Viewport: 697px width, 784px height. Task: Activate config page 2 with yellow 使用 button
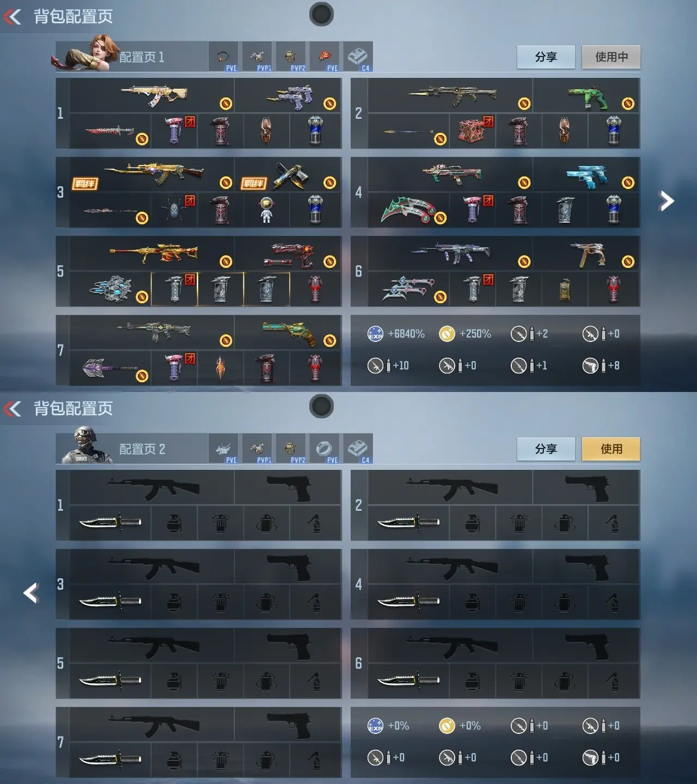click(611, 449)
